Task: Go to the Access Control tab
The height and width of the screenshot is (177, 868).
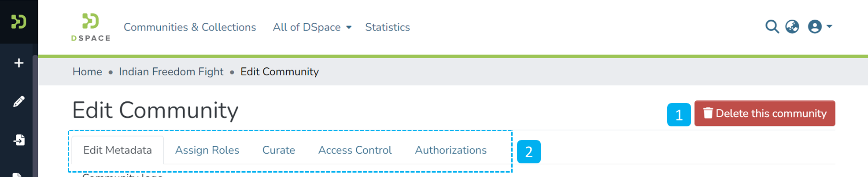Action: point(355,150)
